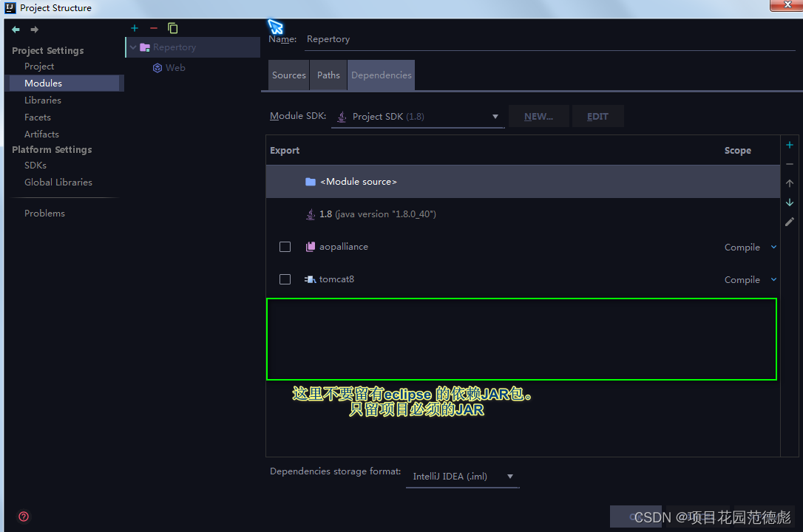Switch to the Paths tab

coord(328,75)
